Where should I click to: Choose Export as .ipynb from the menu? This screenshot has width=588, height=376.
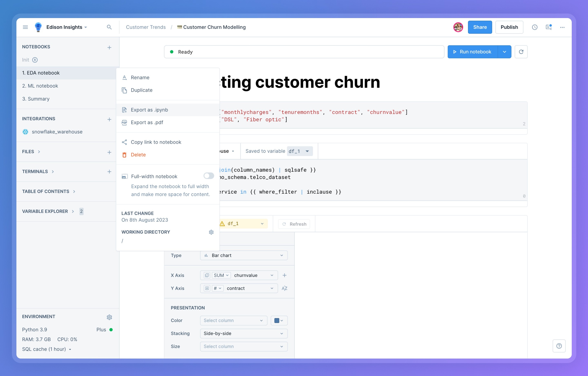[149, 110]
